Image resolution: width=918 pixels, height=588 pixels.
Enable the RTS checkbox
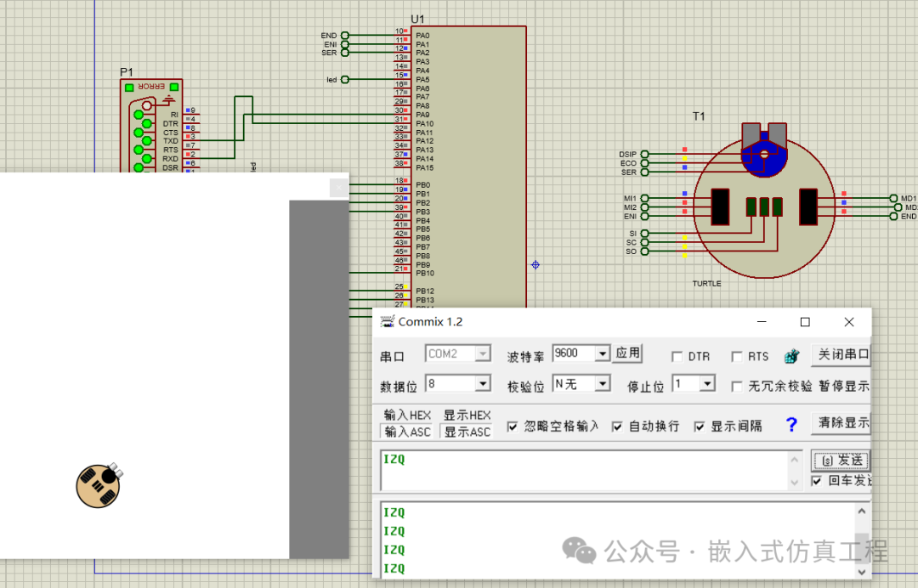pos(736,356)
